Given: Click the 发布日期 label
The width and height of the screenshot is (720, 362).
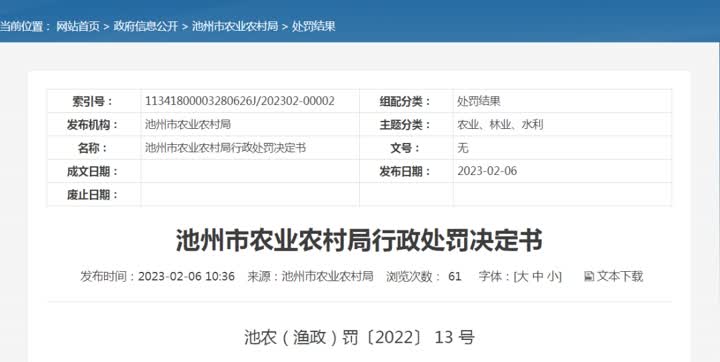Looking at the screenshot, I should (405, 172).
